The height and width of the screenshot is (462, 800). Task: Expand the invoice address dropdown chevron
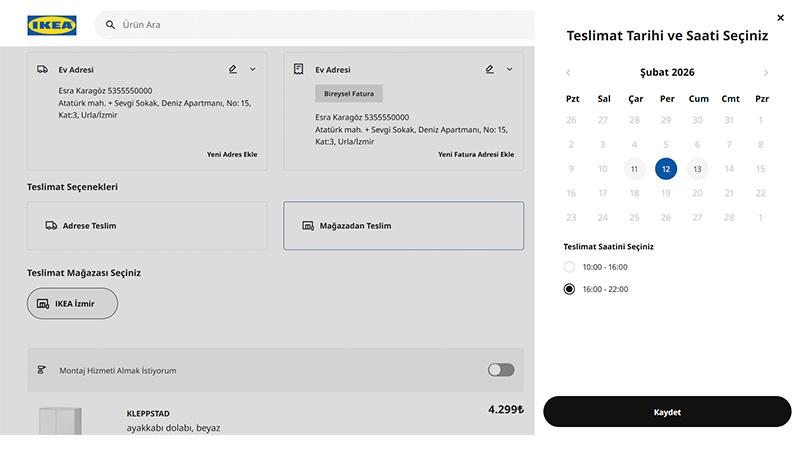509,69
